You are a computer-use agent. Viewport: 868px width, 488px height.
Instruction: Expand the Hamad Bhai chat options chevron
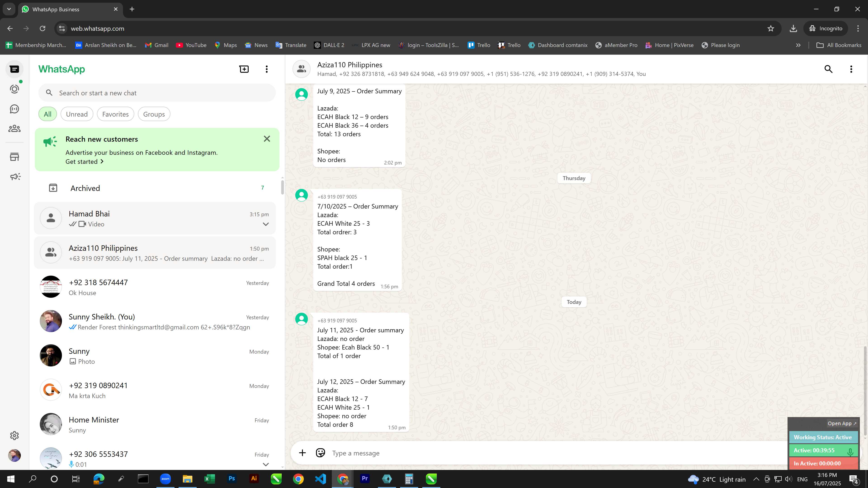pos(266,224)
